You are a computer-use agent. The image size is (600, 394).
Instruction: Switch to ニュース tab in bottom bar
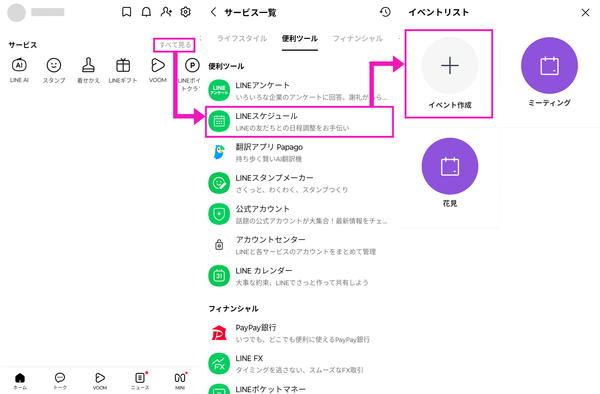click(x=140, y=381)
